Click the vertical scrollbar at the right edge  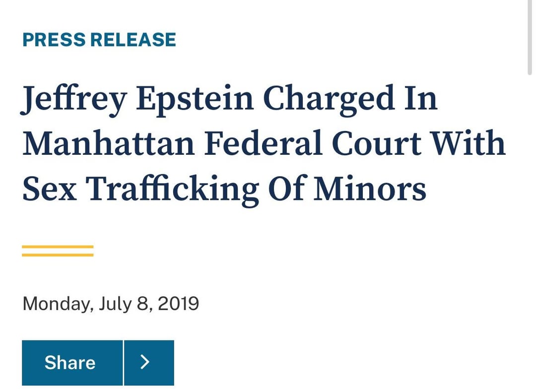coord(530,37)
